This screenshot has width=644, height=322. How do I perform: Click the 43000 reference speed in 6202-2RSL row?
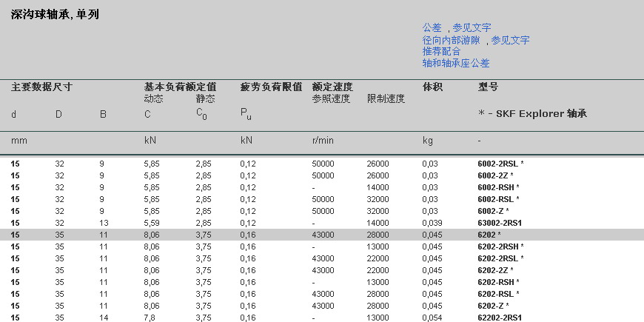point(323,258)
